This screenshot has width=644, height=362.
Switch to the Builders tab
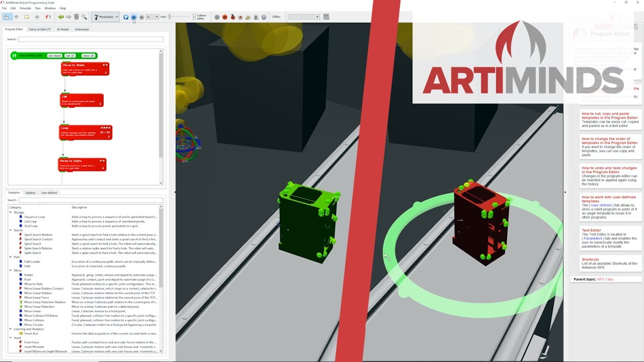[31, 193]
